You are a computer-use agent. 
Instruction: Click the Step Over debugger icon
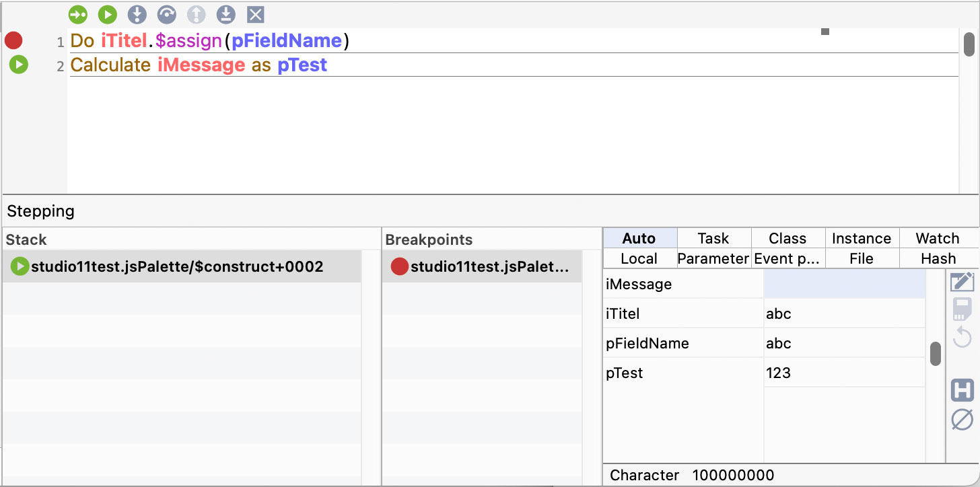166,14
